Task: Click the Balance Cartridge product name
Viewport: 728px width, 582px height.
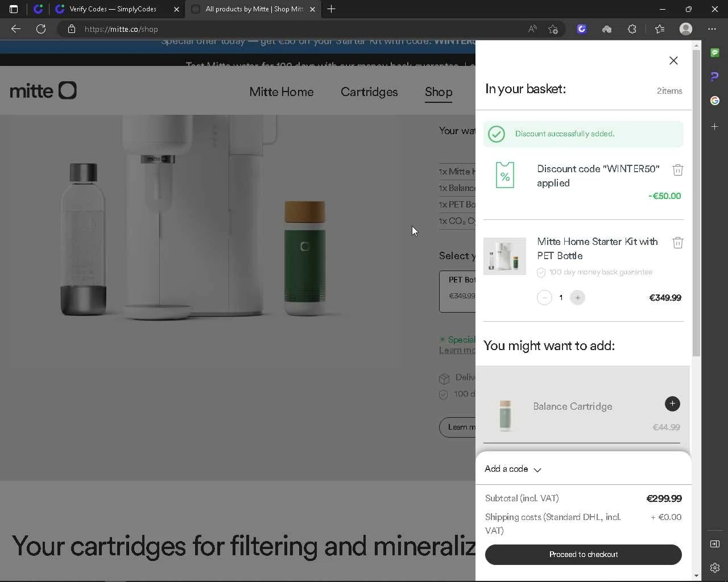Action: click(x=573, y=406)
